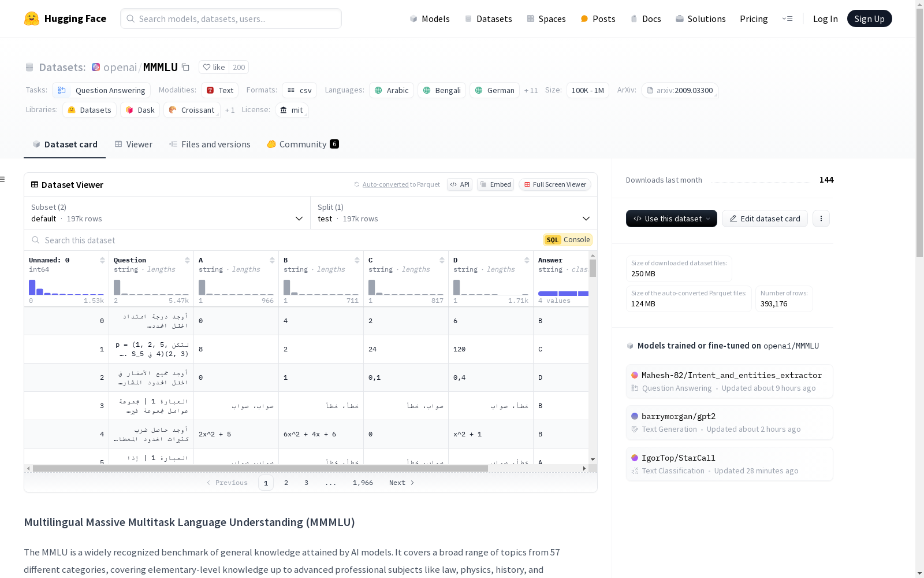
Task: Click the Sign Up button
Action: [x=869, y=18]
